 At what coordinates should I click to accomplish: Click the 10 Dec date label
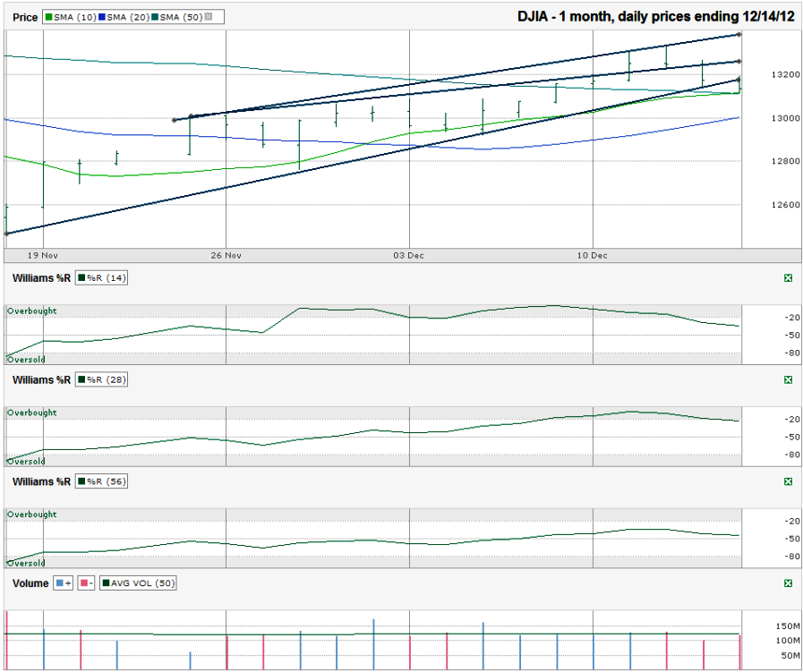[x=592, y=255]
